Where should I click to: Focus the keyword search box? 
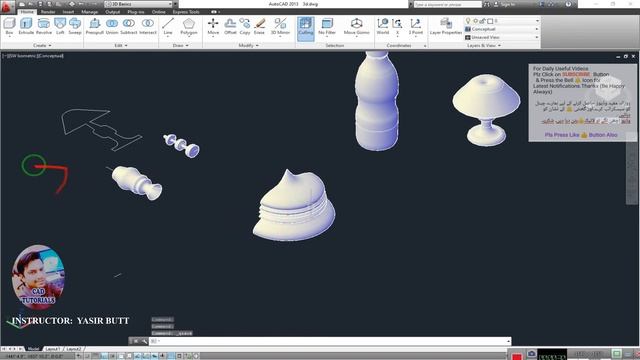pos(447,4)
